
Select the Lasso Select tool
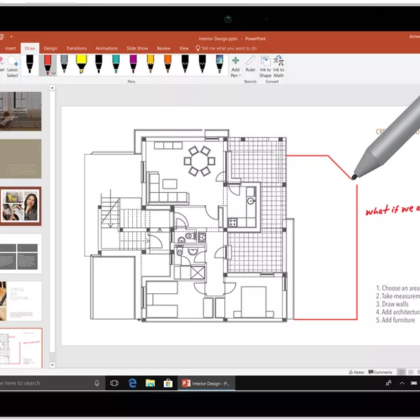[x=12, y=66]
